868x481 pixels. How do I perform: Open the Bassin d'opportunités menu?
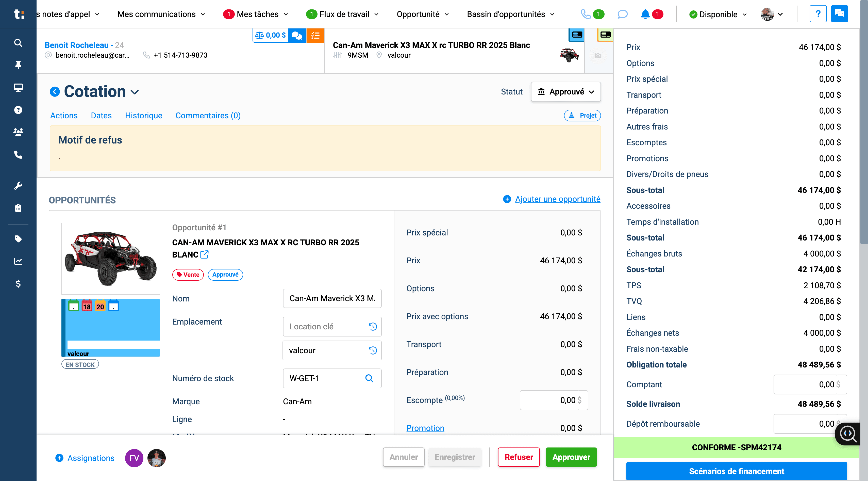click(x=510, y=14)
